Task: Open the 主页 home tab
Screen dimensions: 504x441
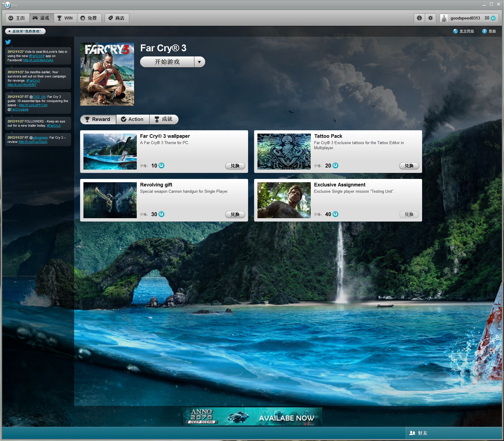Action: click(x=17, y=18)
